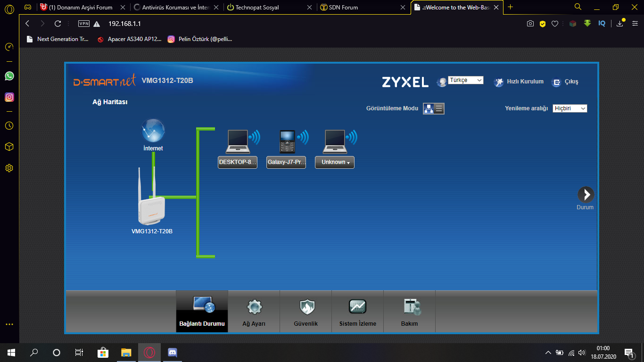Click the İnternet globe icon

tap(153, 130)
